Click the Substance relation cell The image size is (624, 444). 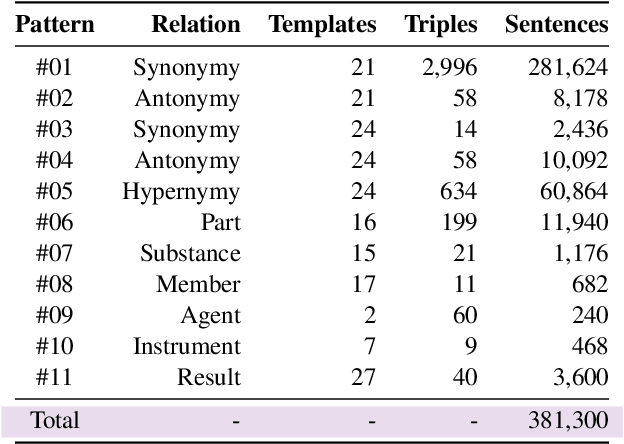pyautogui.click(x=190, y=253)
